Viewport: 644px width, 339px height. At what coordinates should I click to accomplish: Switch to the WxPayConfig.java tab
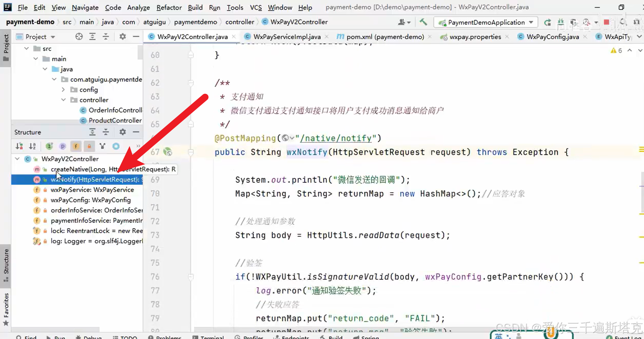point(553,37)
